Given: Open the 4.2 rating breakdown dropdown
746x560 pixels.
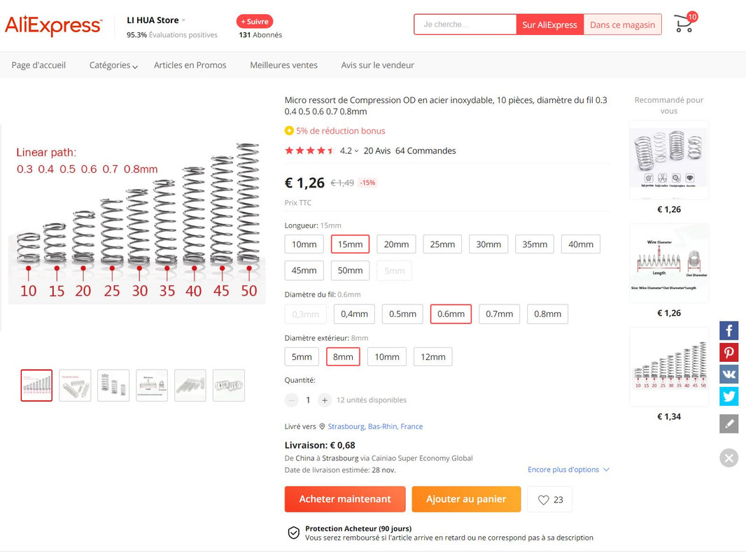Looking at the screenshot, I should pyautogui.click(x=349, y=150).
